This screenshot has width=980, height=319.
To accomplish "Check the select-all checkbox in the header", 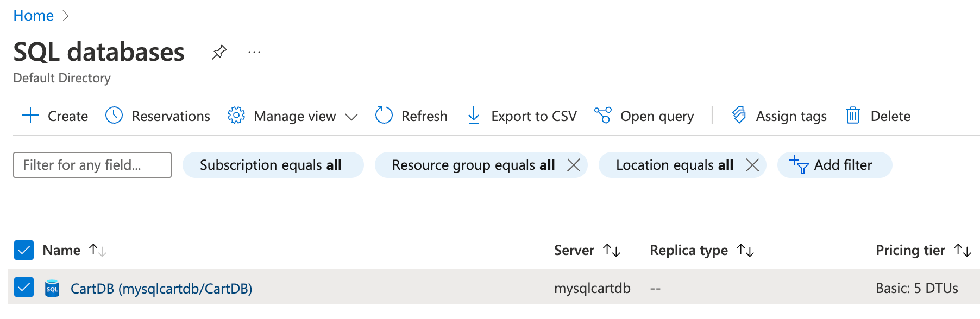I will pyautogui.click(x=23, y=250).
